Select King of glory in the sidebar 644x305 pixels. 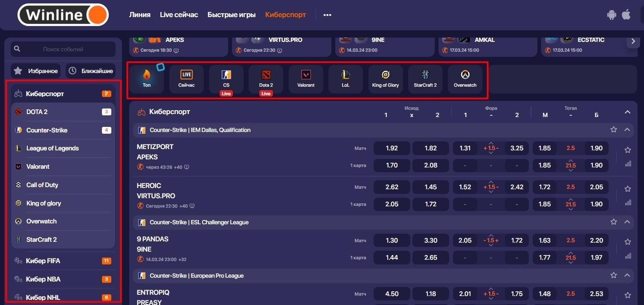coord(63,203)
